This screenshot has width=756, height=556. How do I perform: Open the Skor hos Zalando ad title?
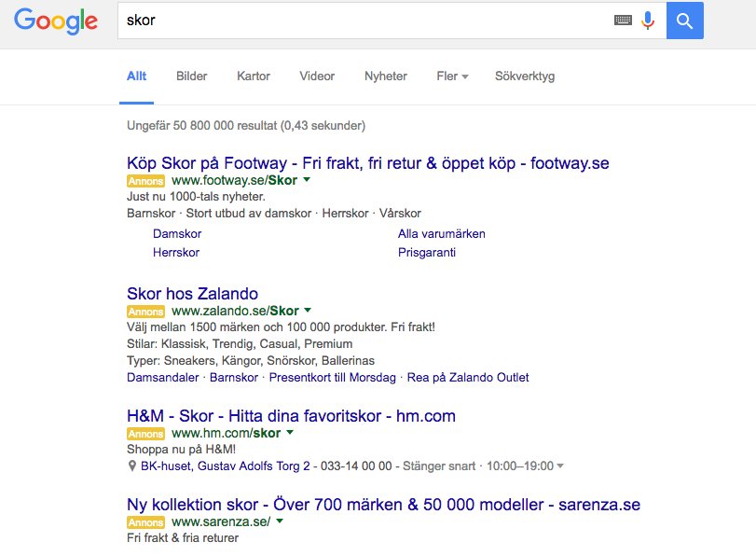[x=192, y=294]
